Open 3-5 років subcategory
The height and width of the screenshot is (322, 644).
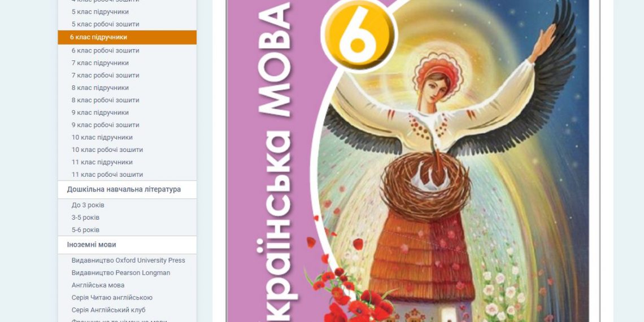(x=85, y=217)
